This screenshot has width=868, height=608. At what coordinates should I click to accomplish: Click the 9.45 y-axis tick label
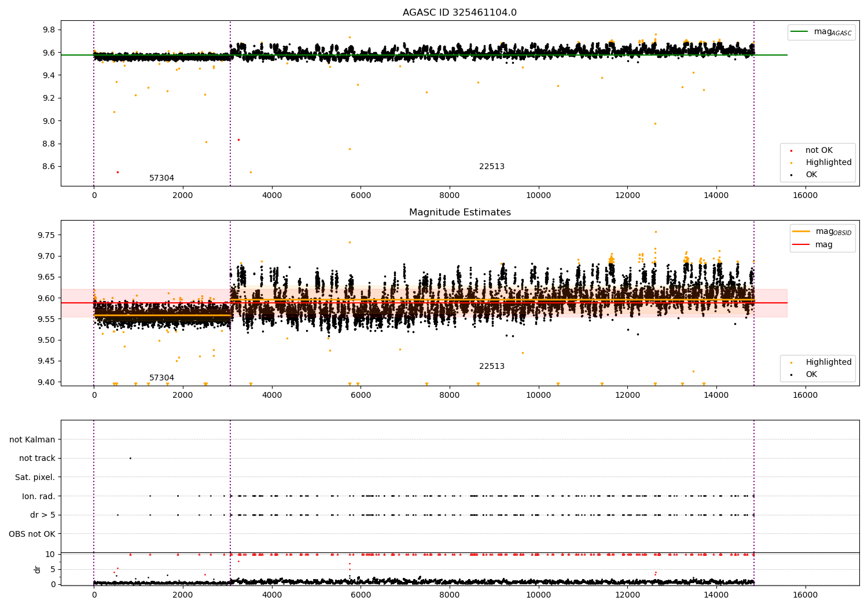pyautogui.click(x=46, y=361)
